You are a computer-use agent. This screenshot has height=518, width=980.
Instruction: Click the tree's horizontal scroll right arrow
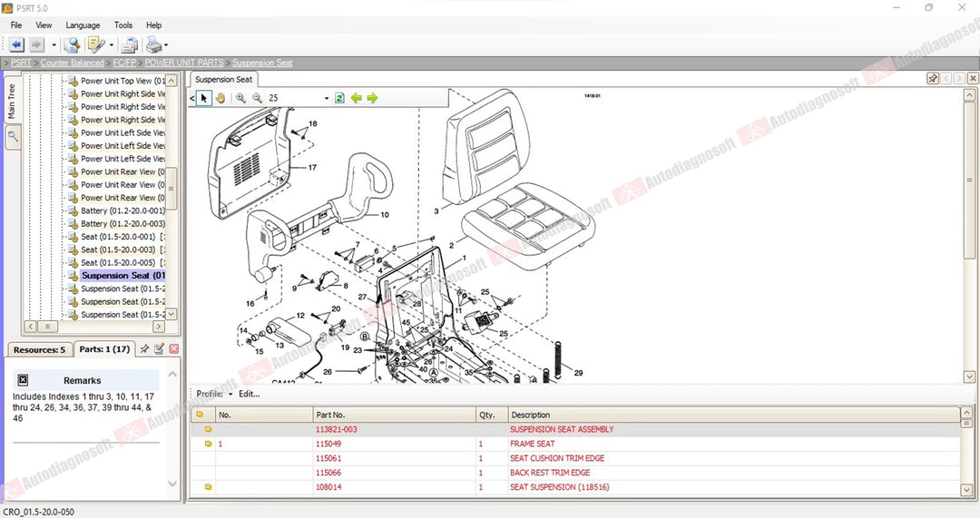(x=159, y=327)
